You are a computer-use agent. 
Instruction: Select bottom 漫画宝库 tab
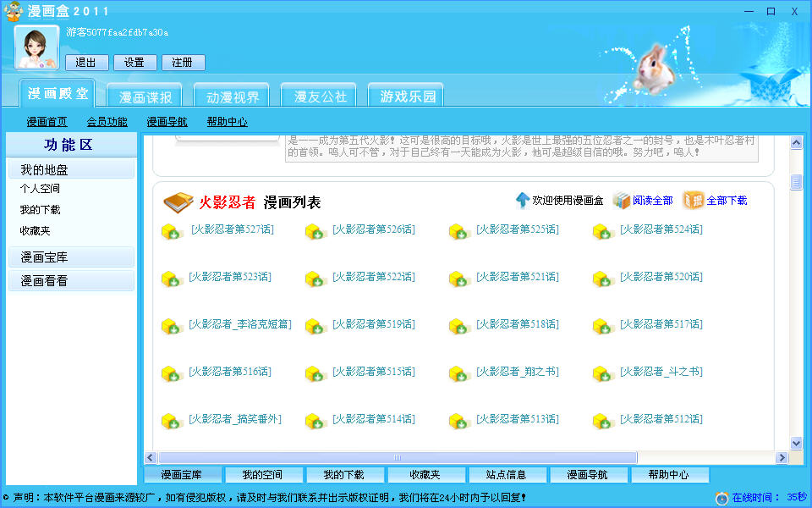[x=182, y=474]
